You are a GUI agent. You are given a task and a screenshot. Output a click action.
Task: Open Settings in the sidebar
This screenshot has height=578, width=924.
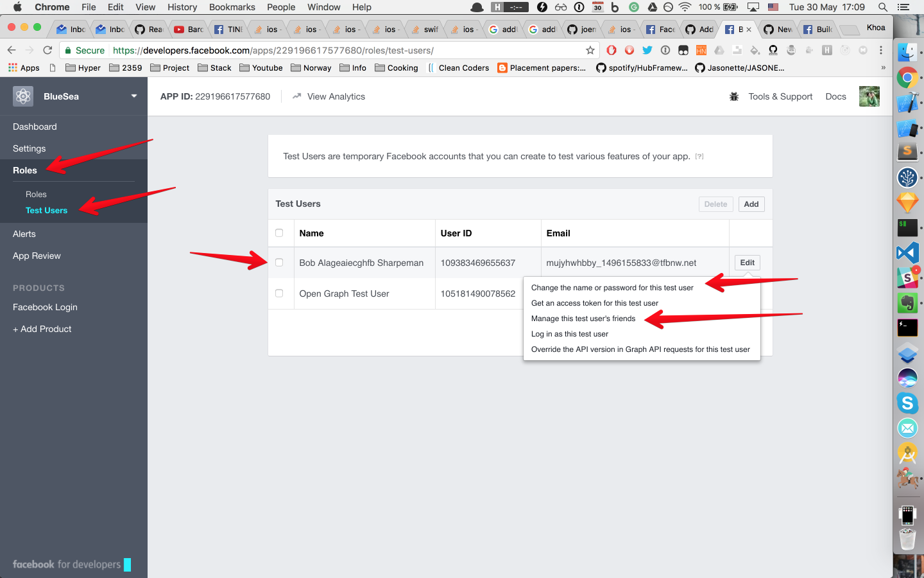[x=30, y=148]
